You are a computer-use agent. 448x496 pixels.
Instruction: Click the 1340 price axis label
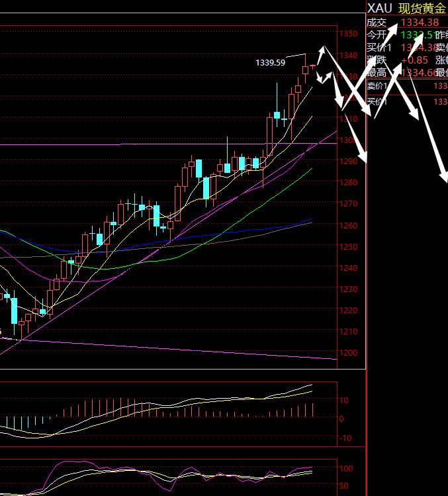click(349, 56)
